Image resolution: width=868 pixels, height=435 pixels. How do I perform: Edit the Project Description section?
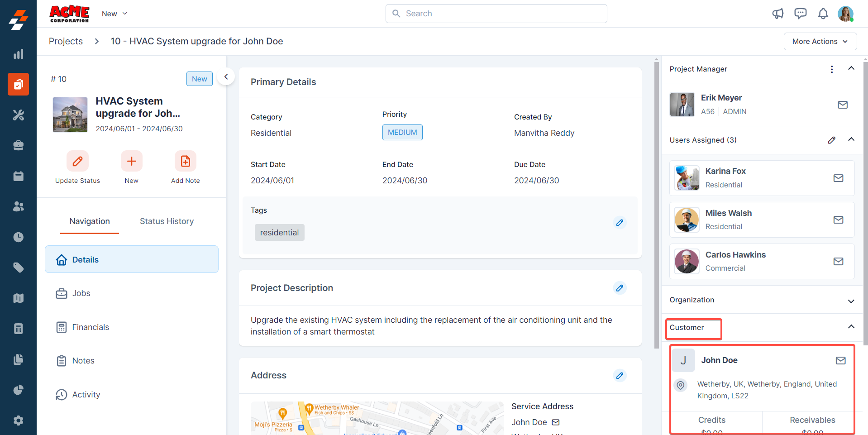620,288
